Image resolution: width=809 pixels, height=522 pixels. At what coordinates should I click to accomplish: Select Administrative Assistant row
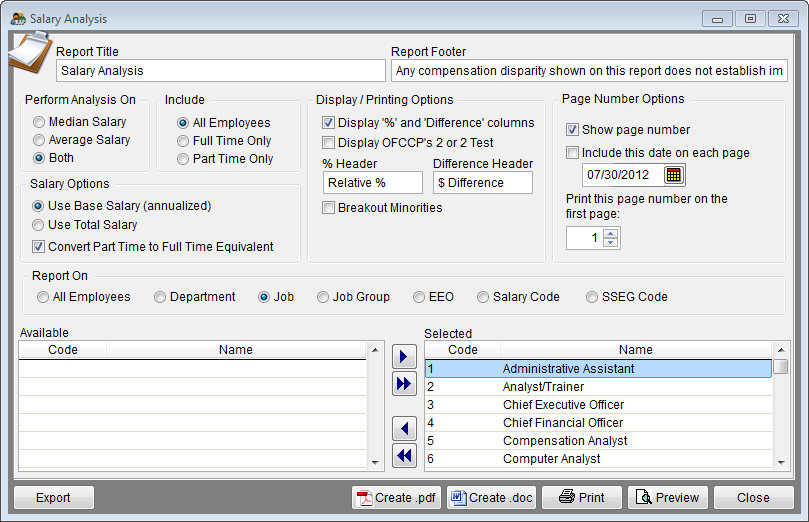coord(598,369)
